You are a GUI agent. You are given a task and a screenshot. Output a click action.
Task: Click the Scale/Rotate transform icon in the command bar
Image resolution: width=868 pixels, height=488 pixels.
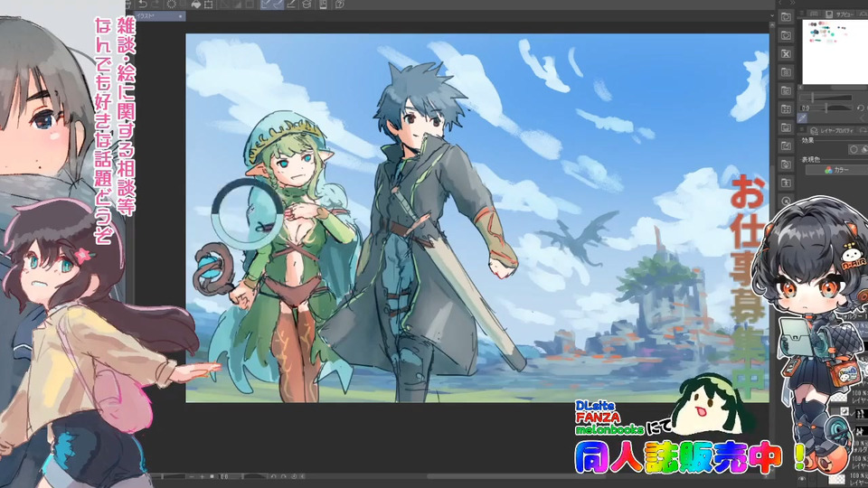[209, 4]
